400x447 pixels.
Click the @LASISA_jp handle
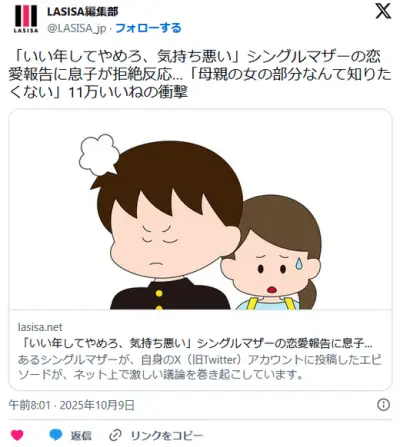[76, 28]
